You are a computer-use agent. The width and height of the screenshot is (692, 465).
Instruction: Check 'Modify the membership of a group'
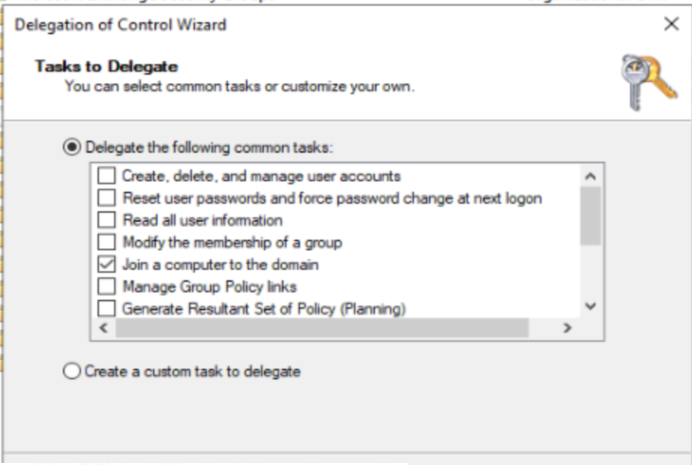(106, 242)
